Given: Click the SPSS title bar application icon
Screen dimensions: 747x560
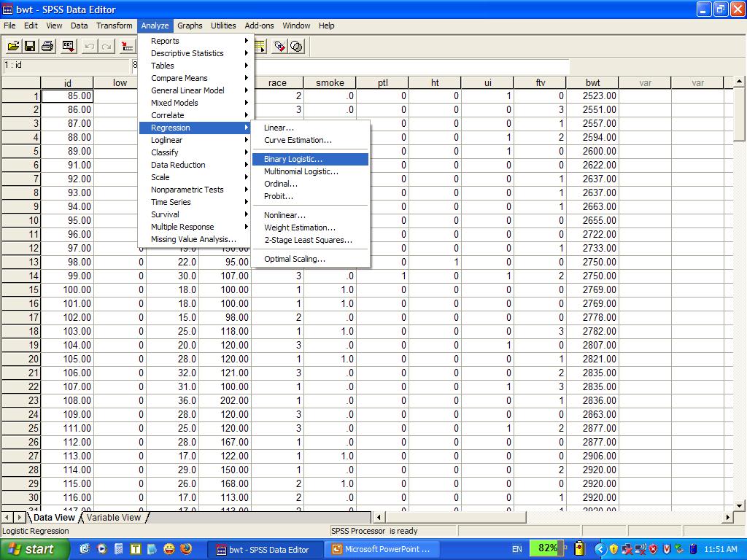Looking at the screenshot, I should point(7,9).
